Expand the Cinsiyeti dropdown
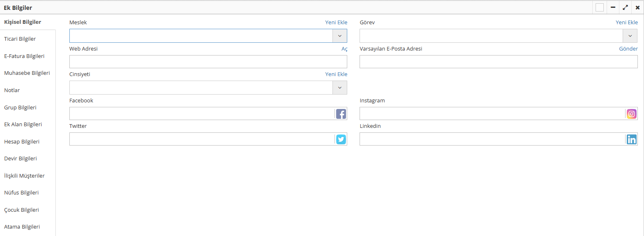The image size is (644, 236). click(x=339, y=88)
